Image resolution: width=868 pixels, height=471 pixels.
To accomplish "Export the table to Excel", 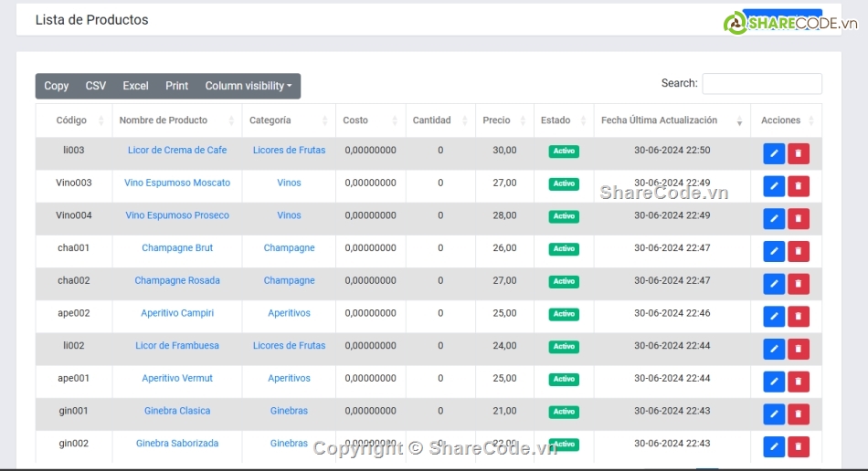I will point(135,86).
